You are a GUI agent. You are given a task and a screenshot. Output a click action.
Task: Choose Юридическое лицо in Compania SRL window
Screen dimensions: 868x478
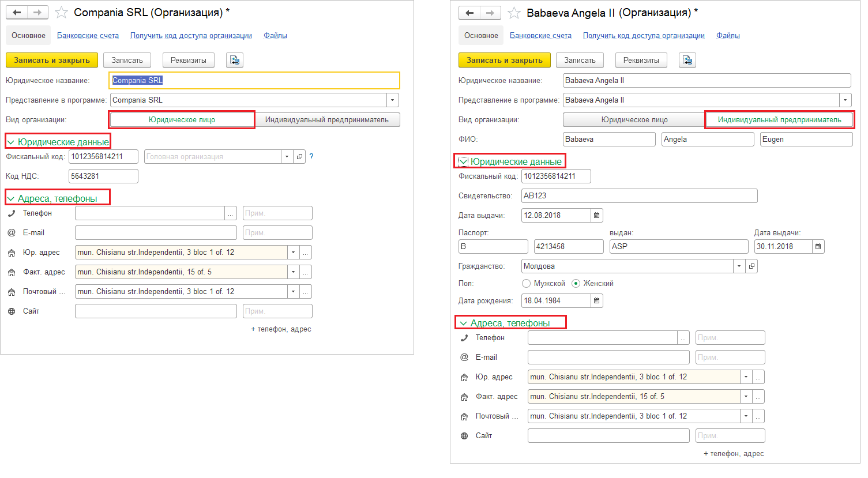[182, 120]
